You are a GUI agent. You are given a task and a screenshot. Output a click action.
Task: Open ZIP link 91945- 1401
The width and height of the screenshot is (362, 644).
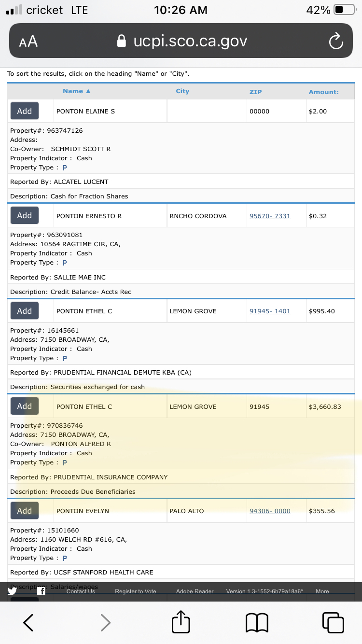click(270, 311)
